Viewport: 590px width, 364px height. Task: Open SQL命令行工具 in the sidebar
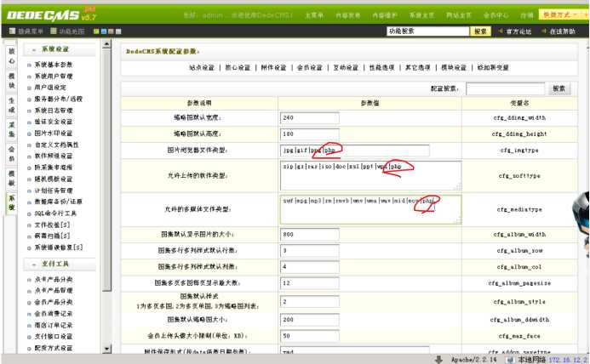55,213
